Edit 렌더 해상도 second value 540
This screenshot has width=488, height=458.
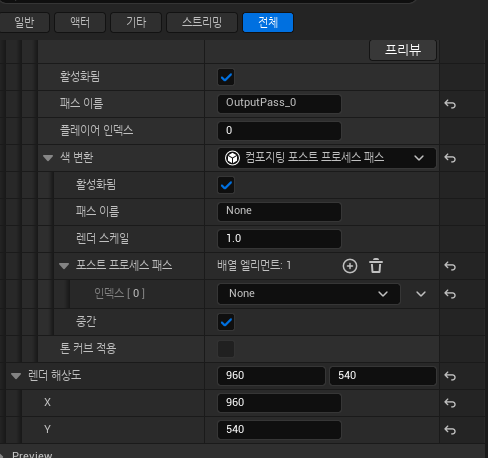[x=383, y=376]
